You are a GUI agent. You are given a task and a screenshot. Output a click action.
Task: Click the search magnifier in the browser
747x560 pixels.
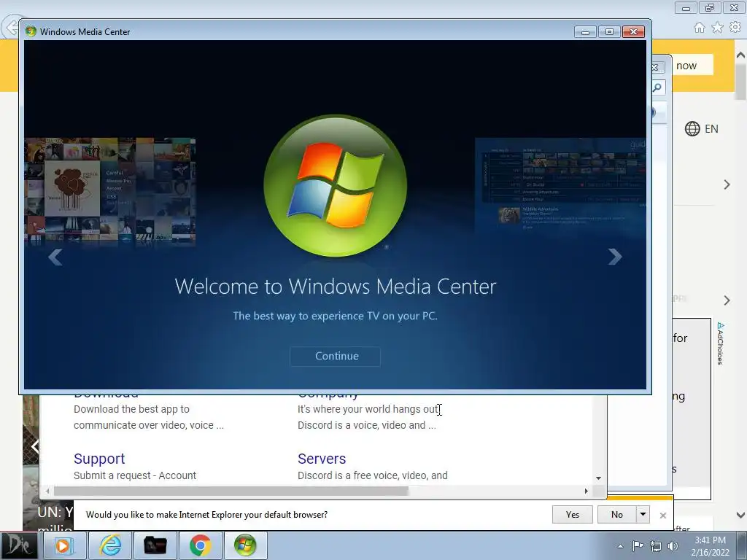657,87
